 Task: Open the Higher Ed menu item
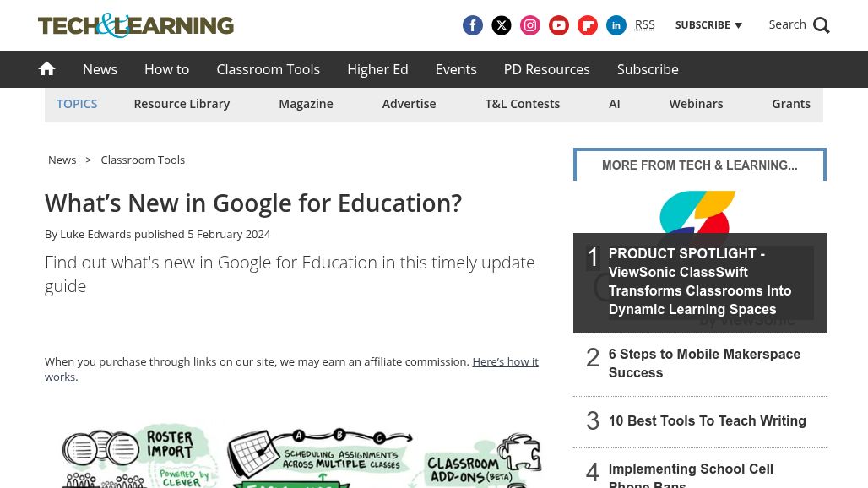[x=377, y=69]
